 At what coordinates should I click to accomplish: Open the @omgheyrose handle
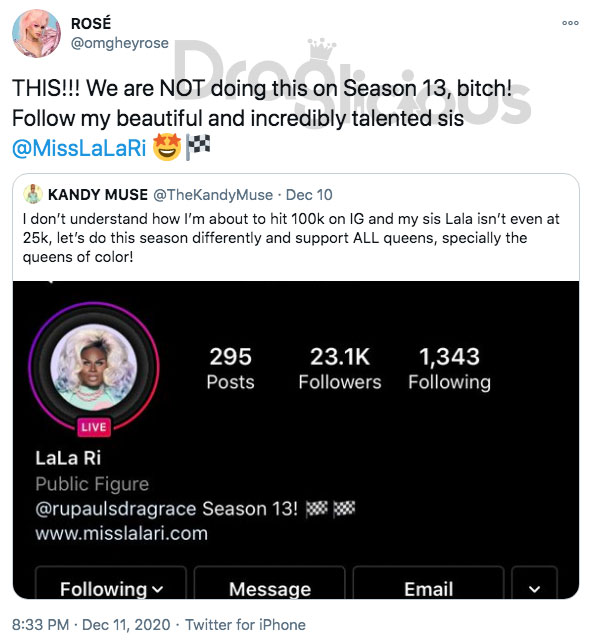coord(120,43)
